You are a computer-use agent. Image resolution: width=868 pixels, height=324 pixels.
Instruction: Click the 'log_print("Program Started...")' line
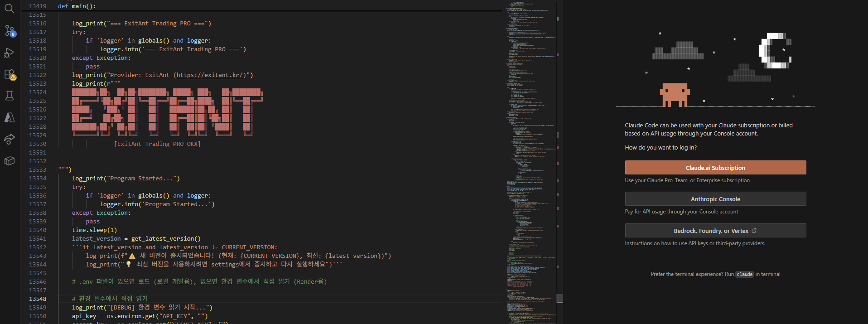coord(126,179)
